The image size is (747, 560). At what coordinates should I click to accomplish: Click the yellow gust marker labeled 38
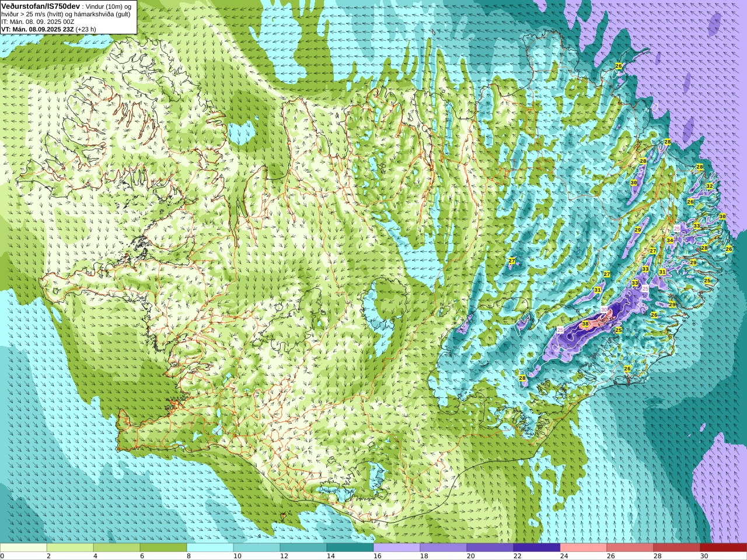pyautogui.click(x=585, y=324)
